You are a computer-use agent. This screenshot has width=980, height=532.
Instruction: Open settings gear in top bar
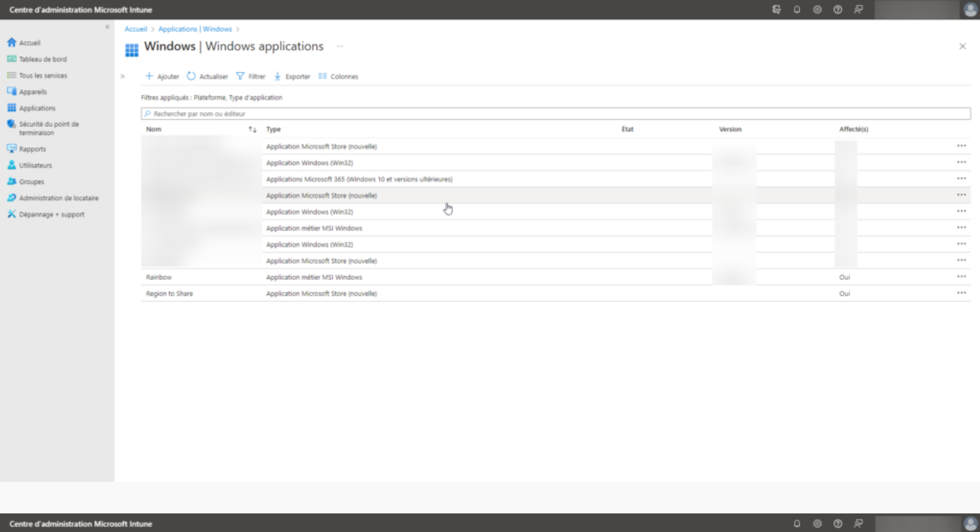818,10
